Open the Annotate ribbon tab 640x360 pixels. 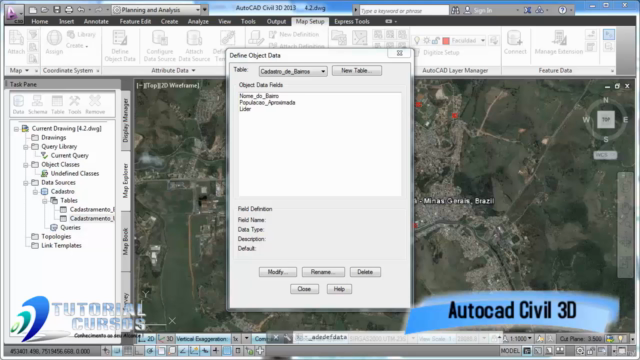pyautogui.click(x=96, y=21)
